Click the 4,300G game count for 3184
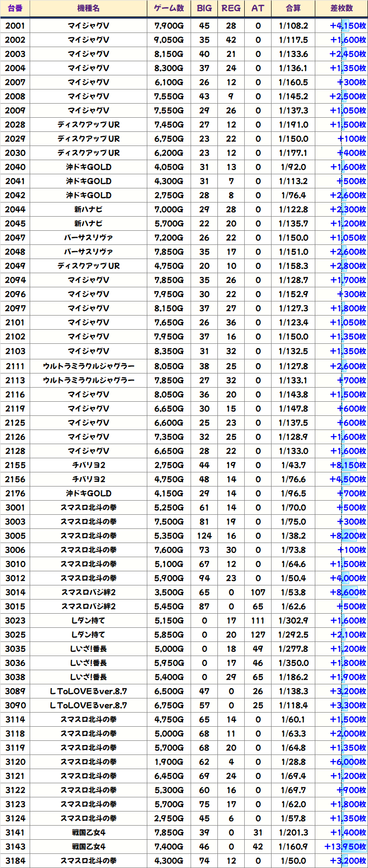The height and width of the screenshot is (868, 368). click(169, 861)
